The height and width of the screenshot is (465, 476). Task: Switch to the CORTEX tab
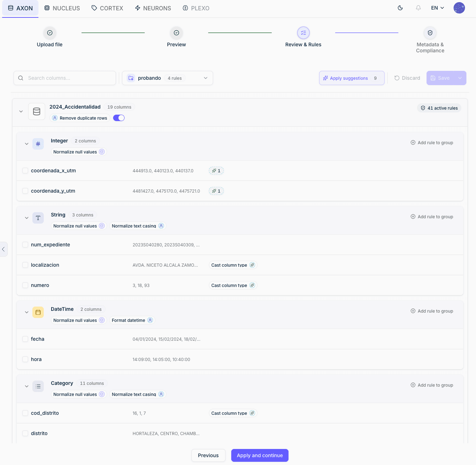coord(107,8)
